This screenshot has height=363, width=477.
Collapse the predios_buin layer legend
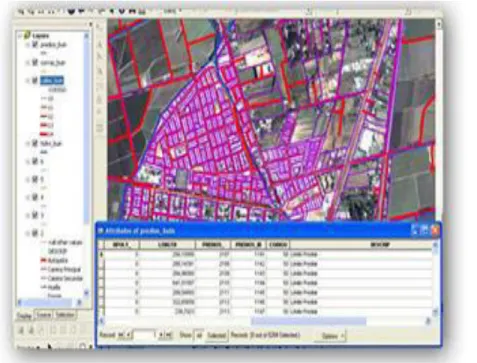pos(28,44)
